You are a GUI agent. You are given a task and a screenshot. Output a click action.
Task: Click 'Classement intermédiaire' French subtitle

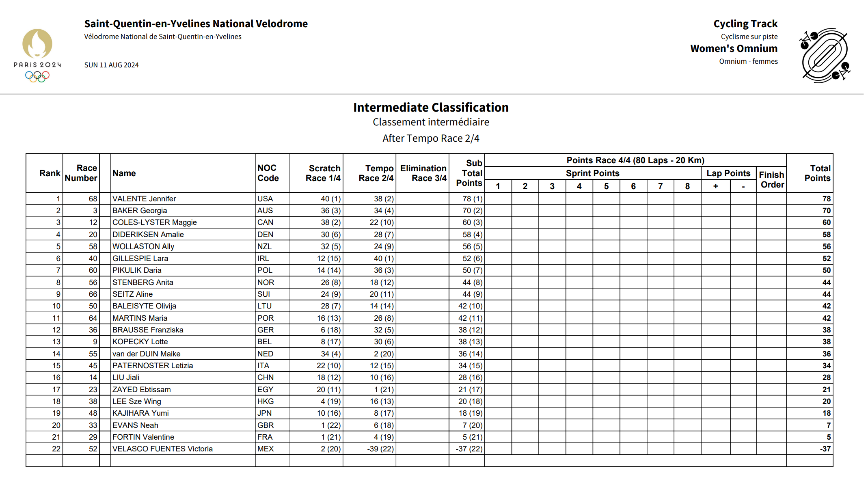pyautogui.click(x=431, y=122)
